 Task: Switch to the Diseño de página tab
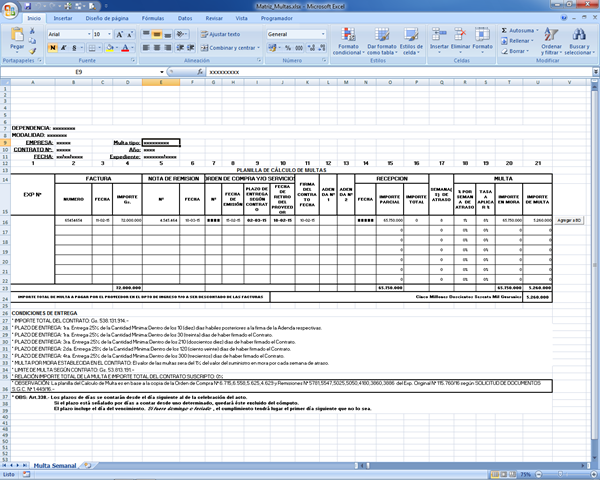(x=108, y=19)
